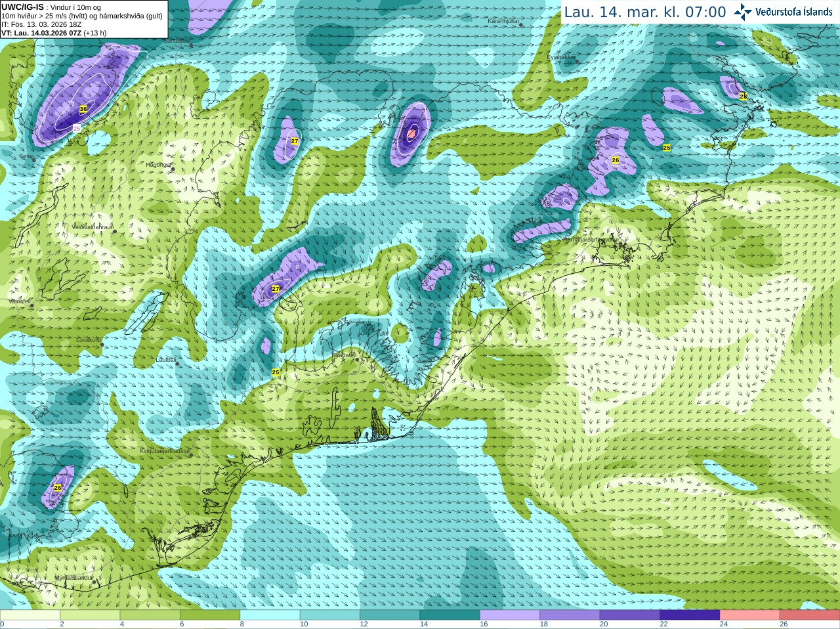840x629 pixels.
Task: Click yellow 25 label between Laufbali and Skaftafell
Action: point(276,372)
